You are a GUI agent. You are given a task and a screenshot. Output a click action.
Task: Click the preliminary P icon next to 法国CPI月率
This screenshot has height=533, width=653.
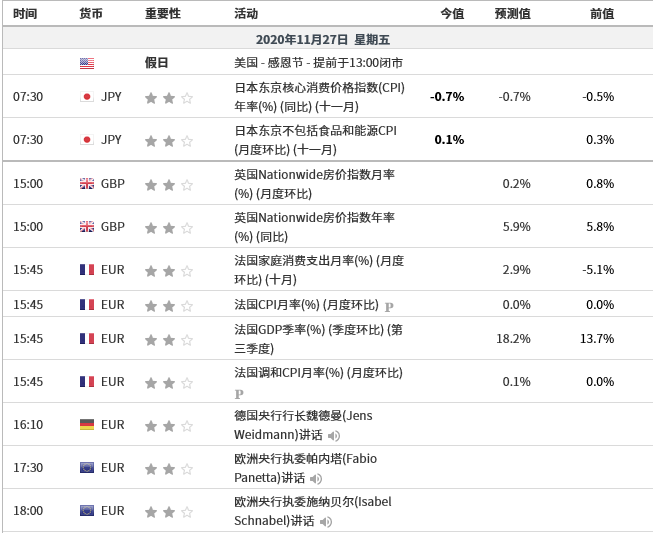click(389, 307)
